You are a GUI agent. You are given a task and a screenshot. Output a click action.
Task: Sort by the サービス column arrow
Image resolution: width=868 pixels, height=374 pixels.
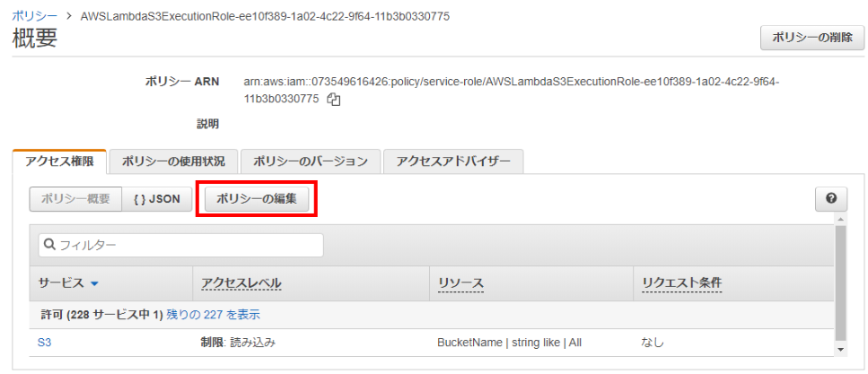94,283
